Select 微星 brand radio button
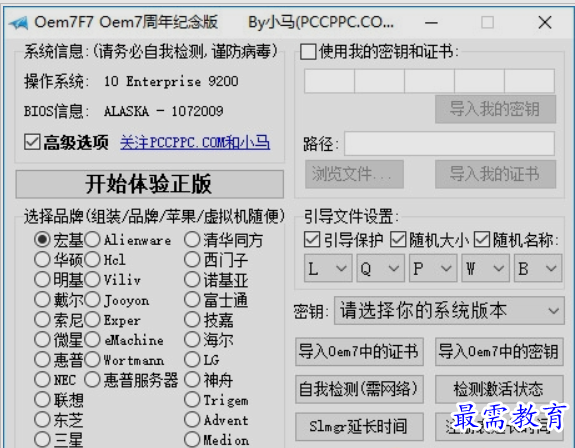575x448 pixels. click(42, 339)
